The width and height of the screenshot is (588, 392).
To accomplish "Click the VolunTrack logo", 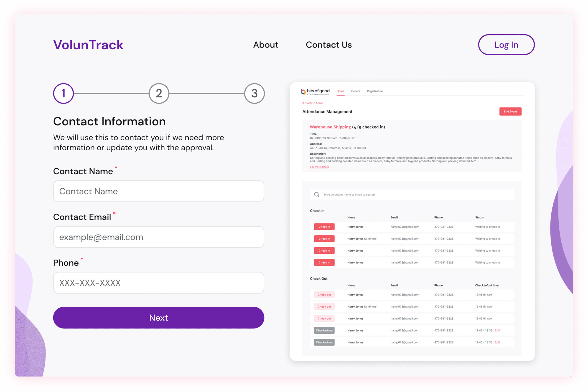I will tap(88, 45).
